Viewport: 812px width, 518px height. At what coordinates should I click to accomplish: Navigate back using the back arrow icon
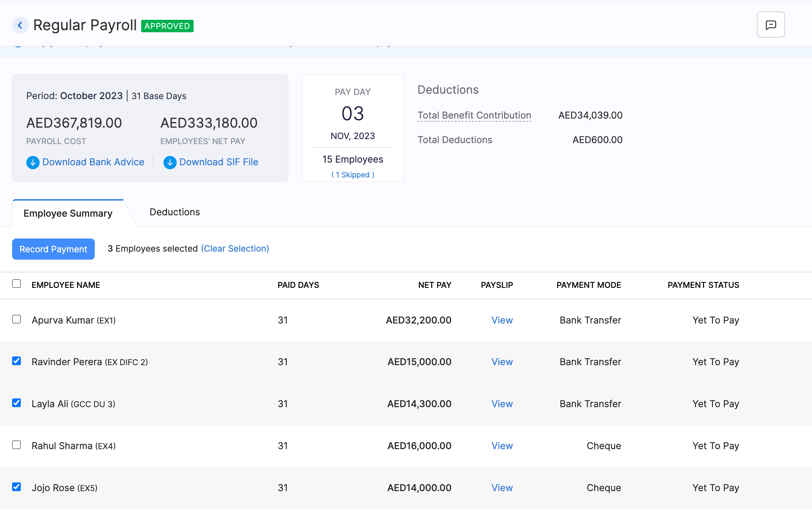(x=20, y=25)
